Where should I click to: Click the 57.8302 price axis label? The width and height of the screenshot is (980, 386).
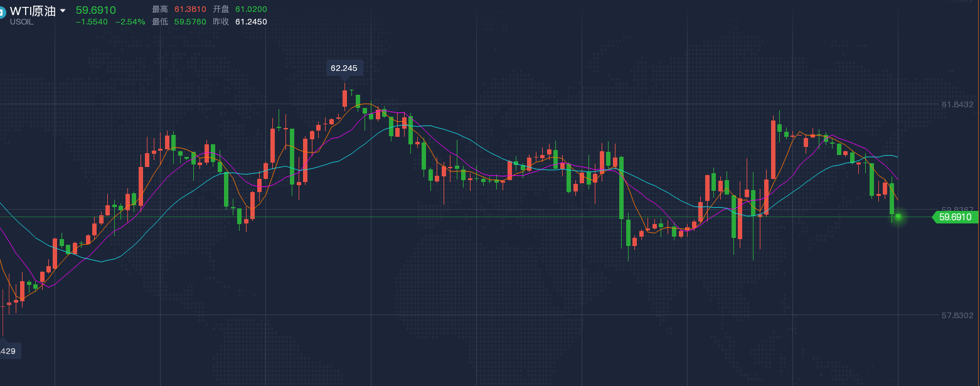point(957,315)
